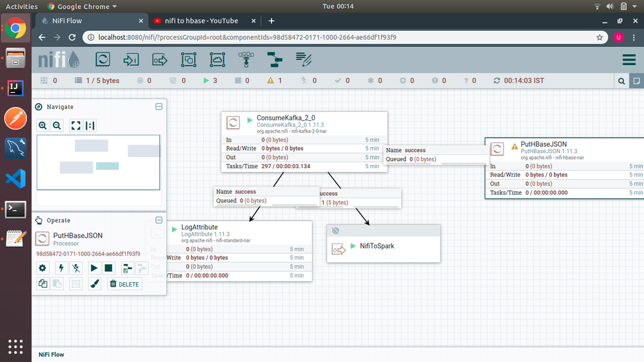
Task: Show applications grid in dock
Action: 15,347
